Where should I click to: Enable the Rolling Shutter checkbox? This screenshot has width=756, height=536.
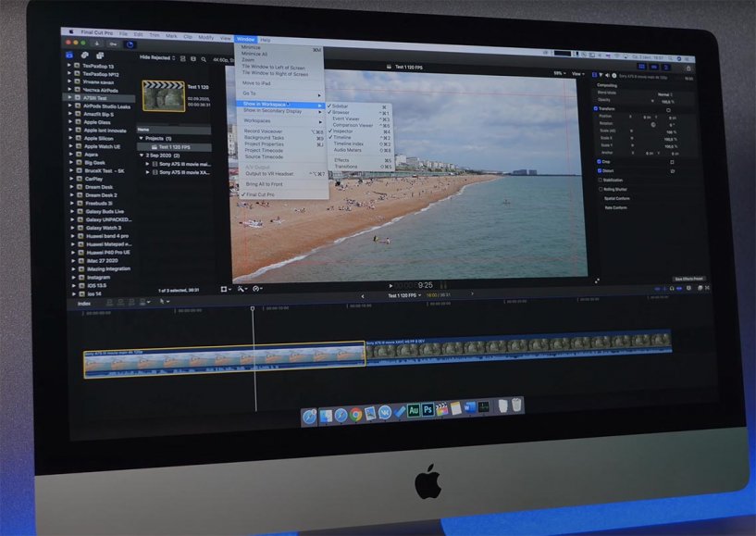point(601,189)
